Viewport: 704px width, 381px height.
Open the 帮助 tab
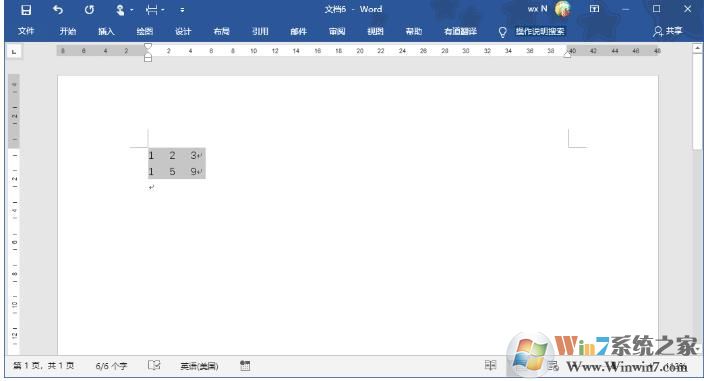pyautogui.click(x=414, y=31)
